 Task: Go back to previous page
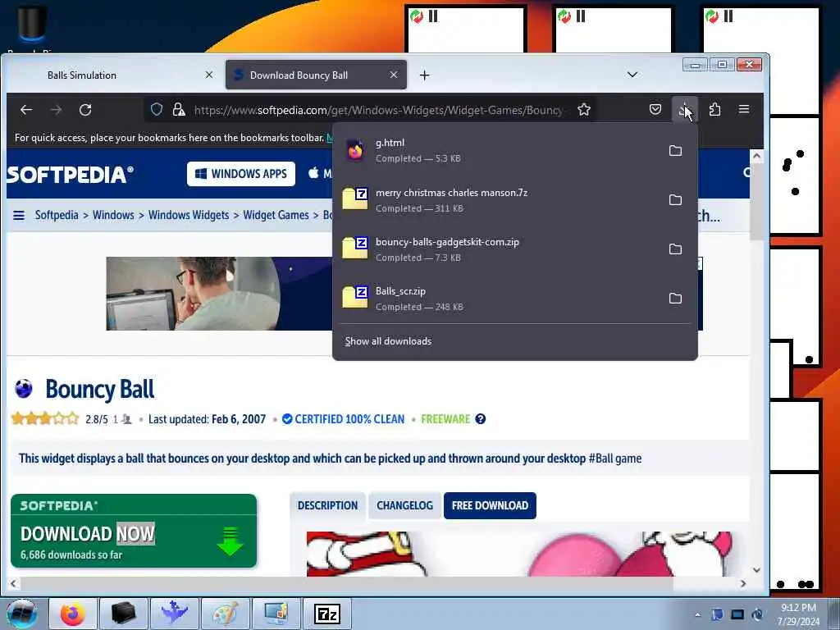click(25, 110)
